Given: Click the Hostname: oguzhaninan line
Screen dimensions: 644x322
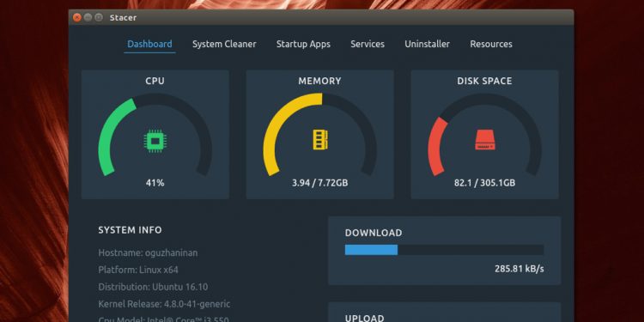Looking at the screenshot, I should (148, 253).
